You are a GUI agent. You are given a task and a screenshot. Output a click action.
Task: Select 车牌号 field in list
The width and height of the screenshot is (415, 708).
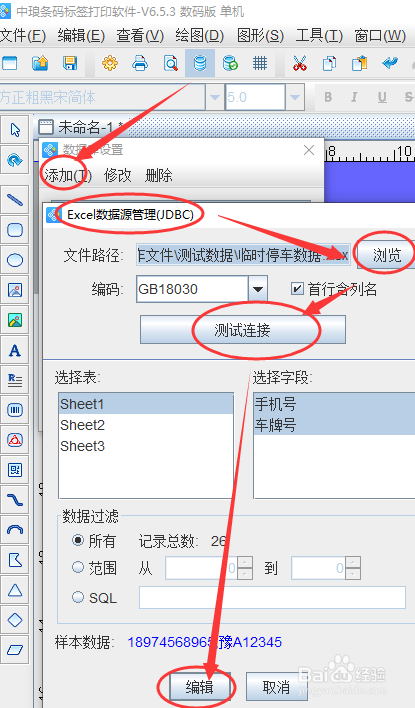click(334, 425)
